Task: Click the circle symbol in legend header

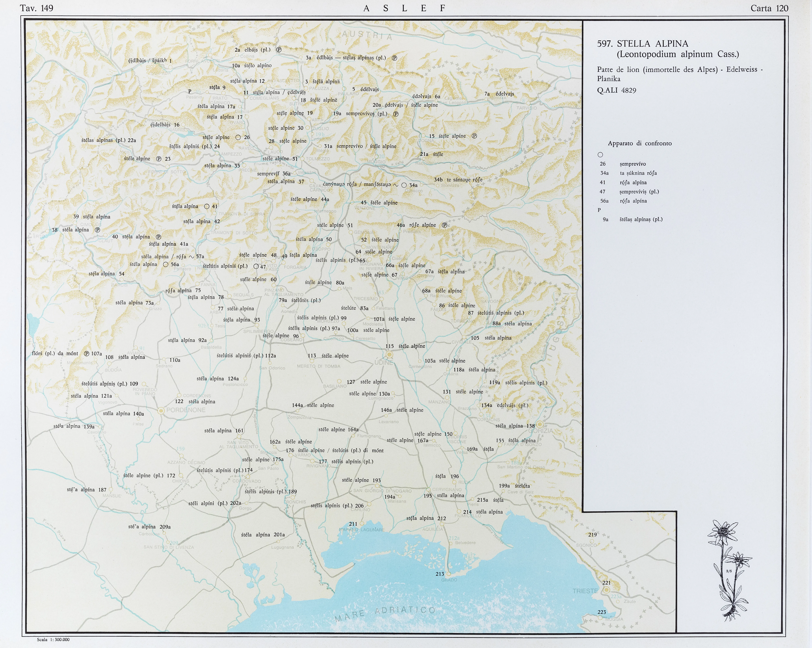Action: coord(600,155)
